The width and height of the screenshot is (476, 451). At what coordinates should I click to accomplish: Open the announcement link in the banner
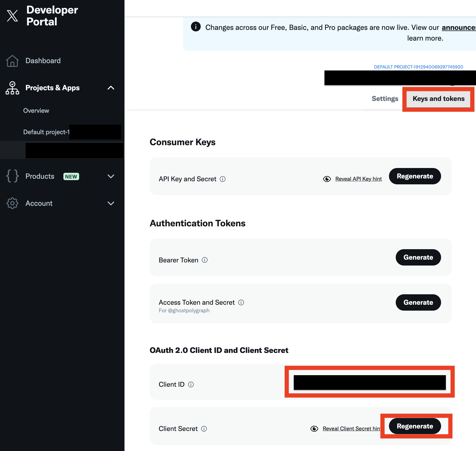coord(459,28)
